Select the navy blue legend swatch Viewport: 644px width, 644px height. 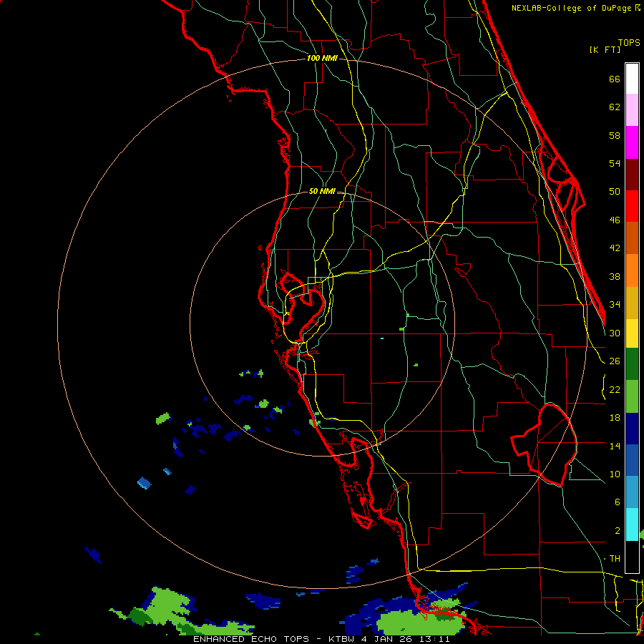click(632, 429)
